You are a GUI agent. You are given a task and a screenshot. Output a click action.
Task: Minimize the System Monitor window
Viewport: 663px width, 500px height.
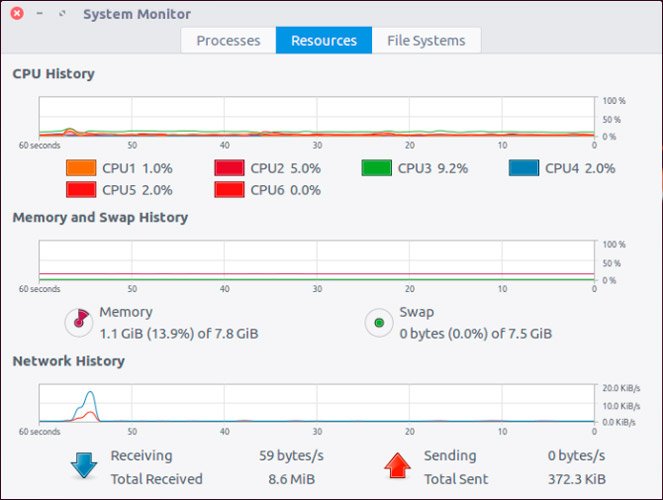pyautogui.click(x=40, y=14)
